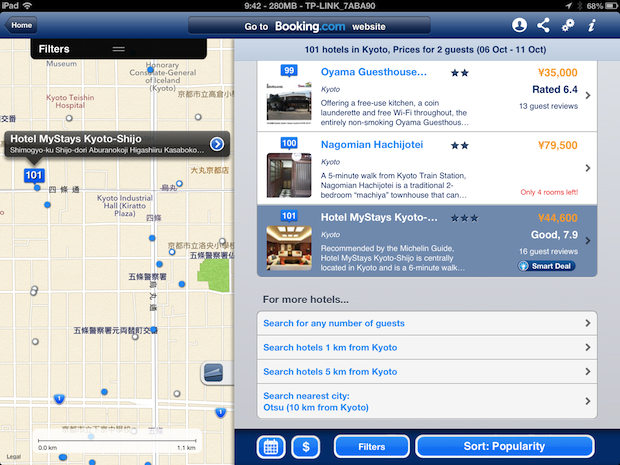The width and height of the screenshot is (620, 465).
Task: Expand Oyama Guesthouse row chevron
Action: click(x=588, y=95)
